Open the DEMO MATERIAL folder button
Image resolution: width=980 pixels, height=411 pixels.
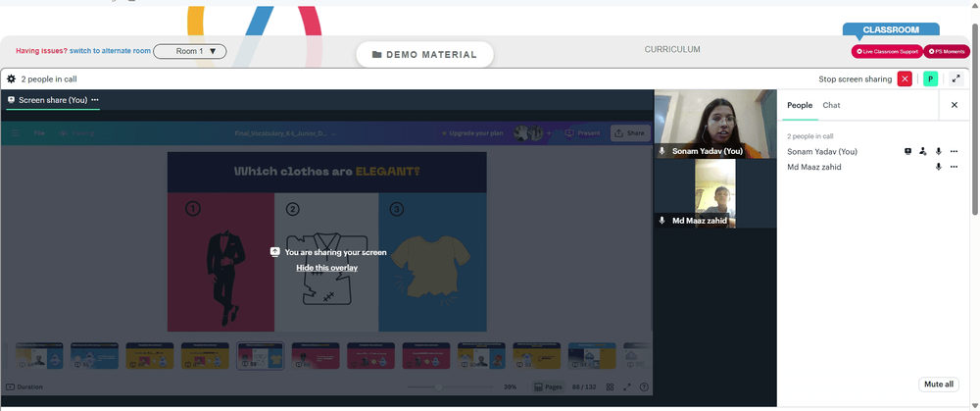click(x=425, y=54)
